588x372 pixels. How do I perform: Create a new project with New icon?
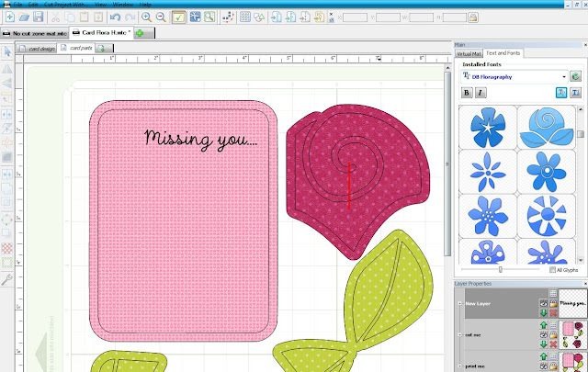click(10, 17)
